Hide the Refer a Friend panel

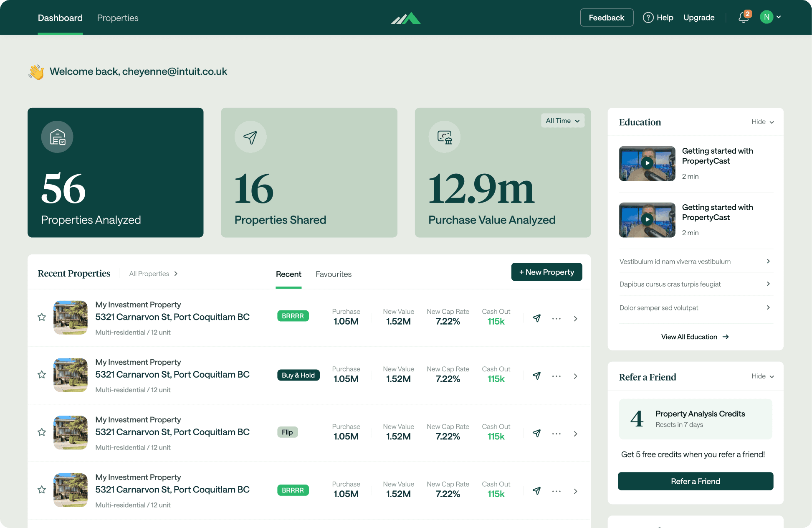click(763, 376)
